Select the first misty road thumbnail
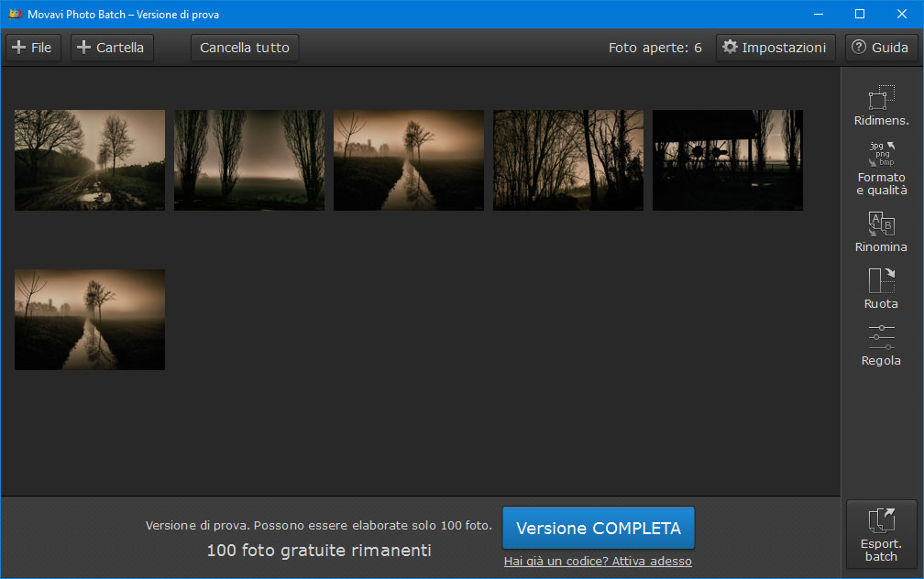Viewport: 924px width, 579px height. 90,160
